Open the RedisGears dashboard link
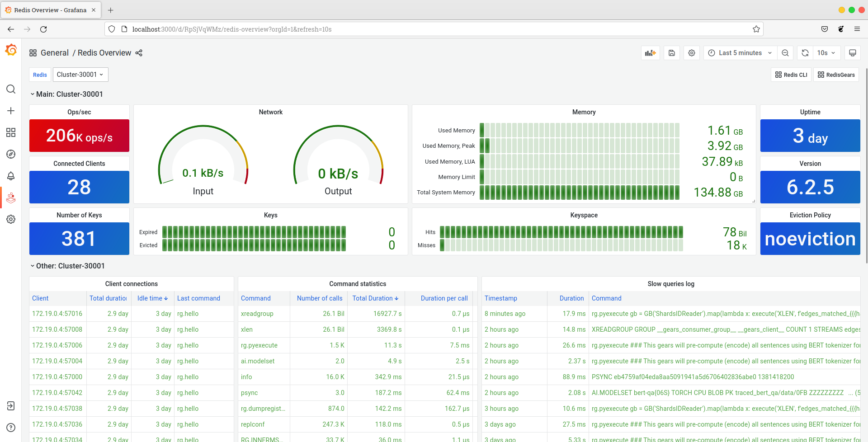 (836, 75)
